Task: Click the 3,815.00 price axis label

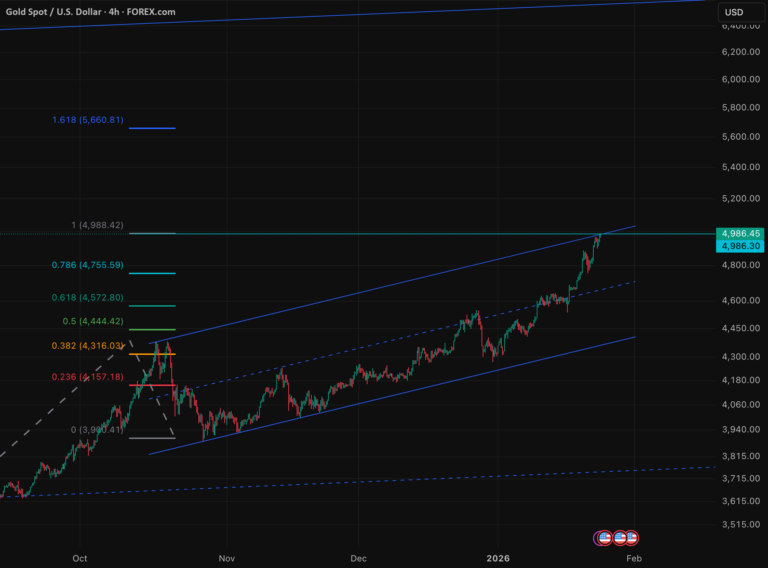Action: (x=741, y=456)
